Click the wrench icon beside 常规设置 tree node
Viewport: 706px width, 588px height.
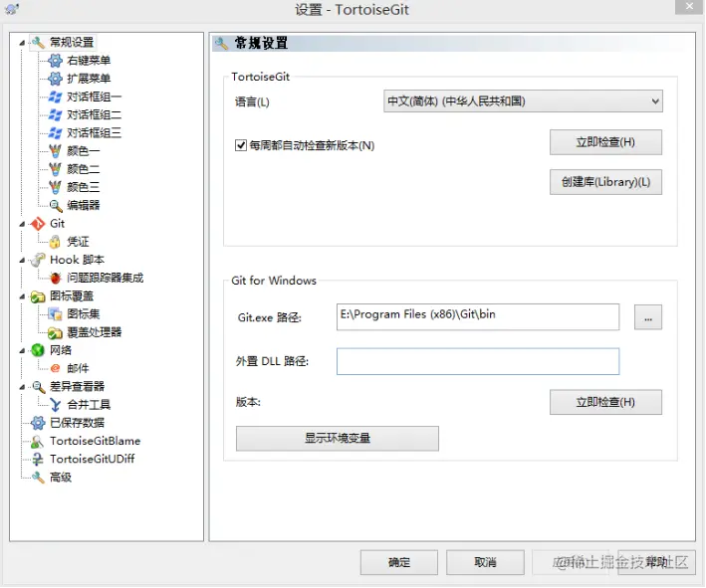(38, 43)
